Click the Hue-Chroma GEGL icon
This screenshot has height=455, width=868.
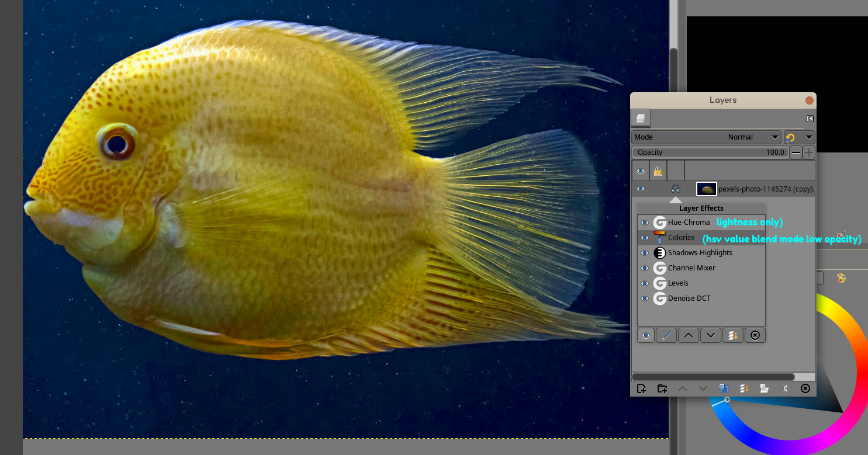pyautogui.click(x=660, y=223)
